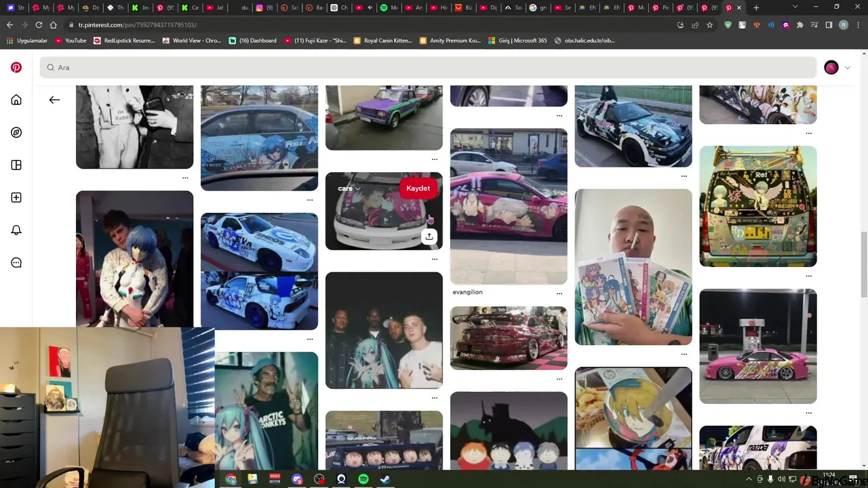Open the YouTube bookmark
The image size is (868, 488).
click(71, 41)
